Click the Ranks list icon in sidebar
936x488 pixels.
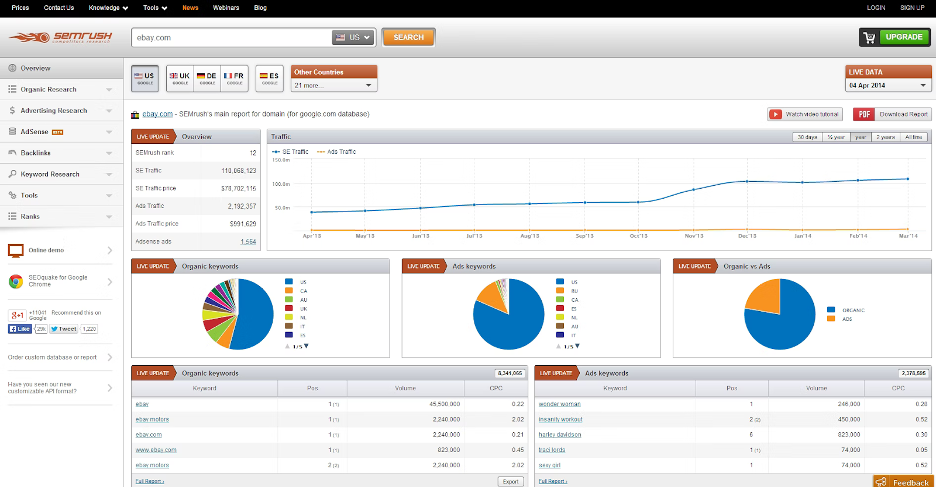(12, 216)
